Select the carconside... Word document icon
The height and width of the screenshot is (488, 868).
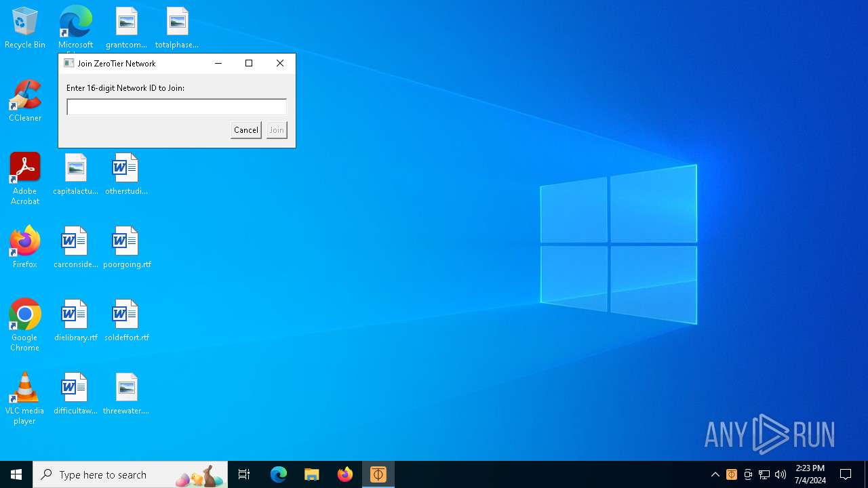(x=76, y=247)
